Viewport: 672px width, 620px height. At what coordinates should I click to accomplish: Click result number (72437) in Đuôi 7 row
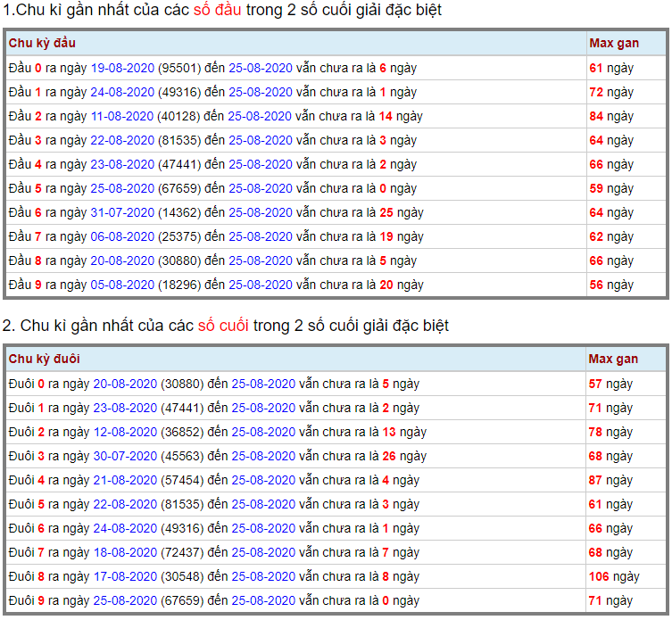(x=182, y=552)
